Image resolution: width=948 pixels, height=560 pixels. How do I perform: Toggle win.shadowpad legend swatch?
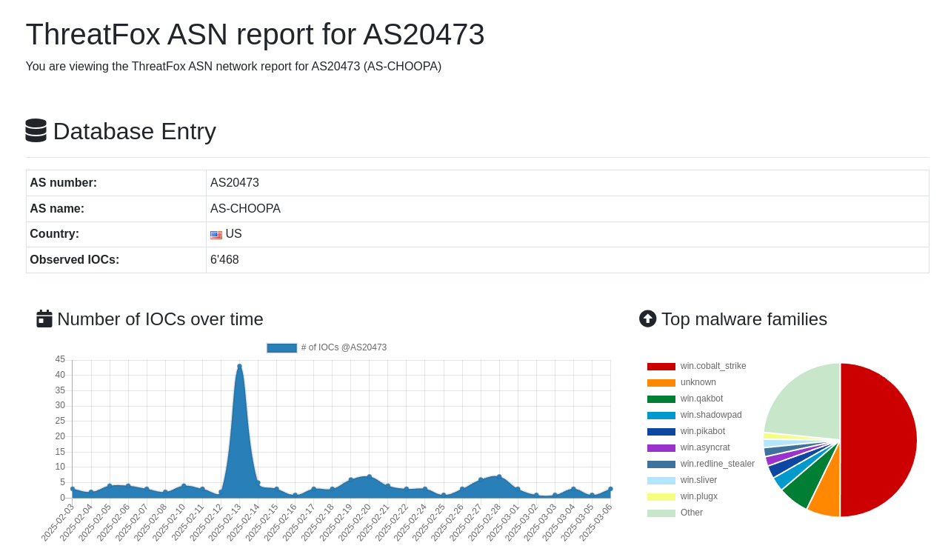tap(661, 416)
